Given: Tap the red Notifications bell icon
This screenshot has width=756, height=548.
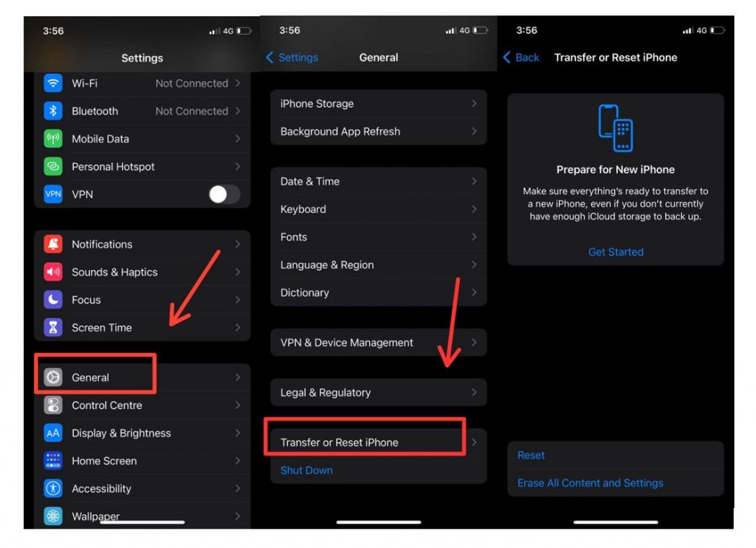Looking at the screenshot, I should coord(53,244).
